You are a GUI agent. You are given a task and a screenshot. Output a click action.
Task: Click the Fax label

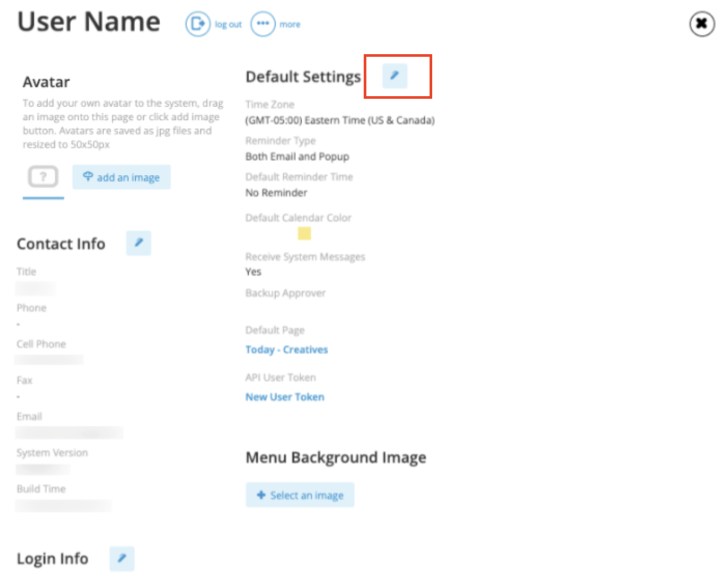tap(24, 381)
